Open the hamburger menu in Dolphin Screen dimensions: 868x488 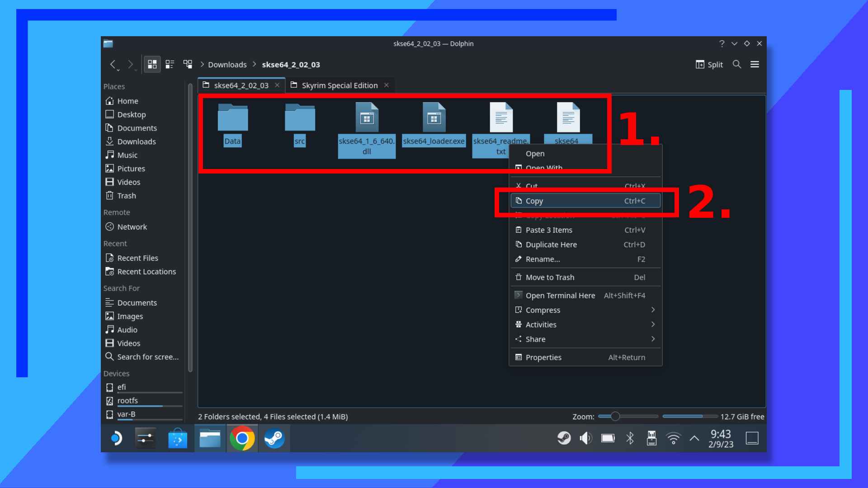coord(755,64)
